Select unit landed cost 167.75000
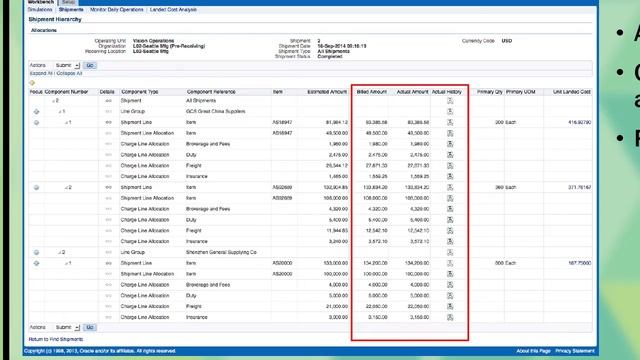The width and height of the screenshot is (640, 360). [579, 263]
